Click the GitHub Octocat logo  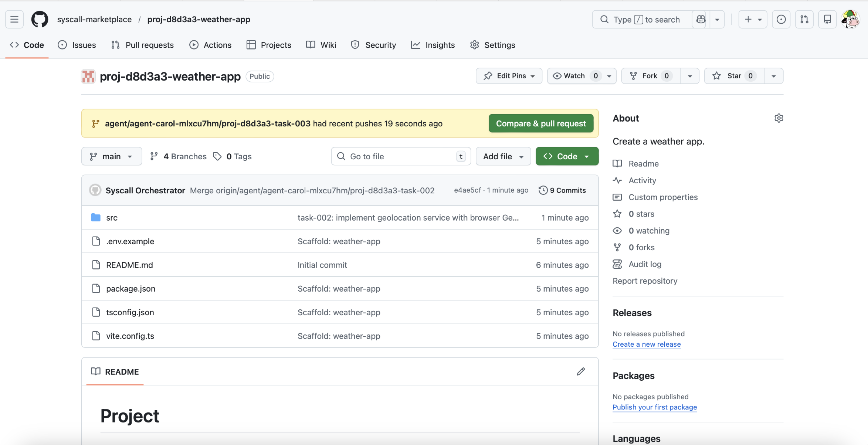point(40,19)
